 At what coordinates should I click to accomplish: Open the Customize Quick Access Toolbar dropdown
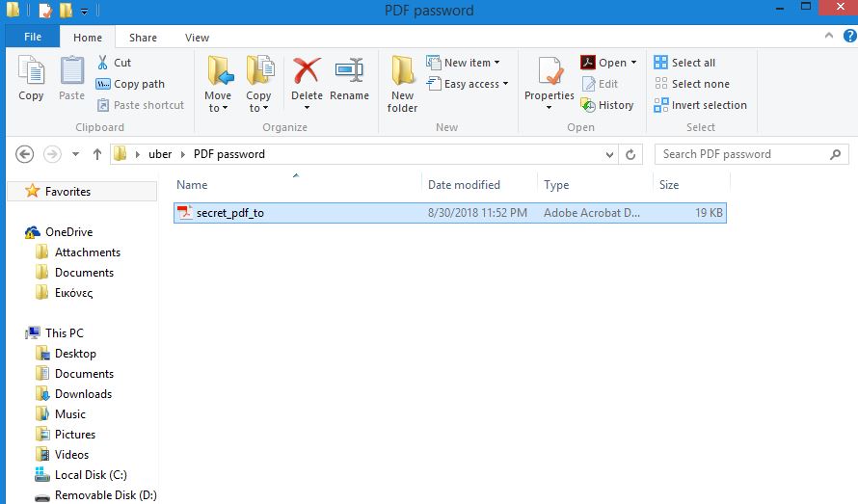point(84,11)
